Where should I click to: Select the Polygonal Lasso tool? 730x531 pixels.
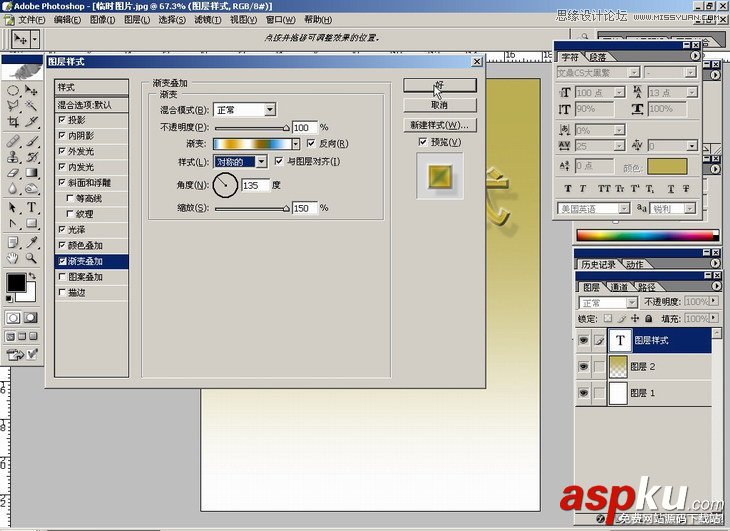point(13,106)
